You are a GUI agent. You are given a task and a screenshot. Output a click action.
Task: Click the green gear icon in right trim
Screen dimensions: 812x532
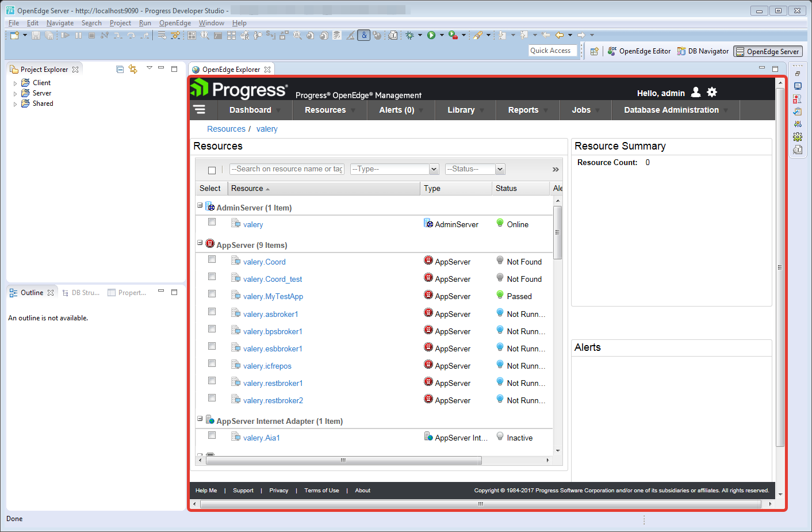(798, 137)
